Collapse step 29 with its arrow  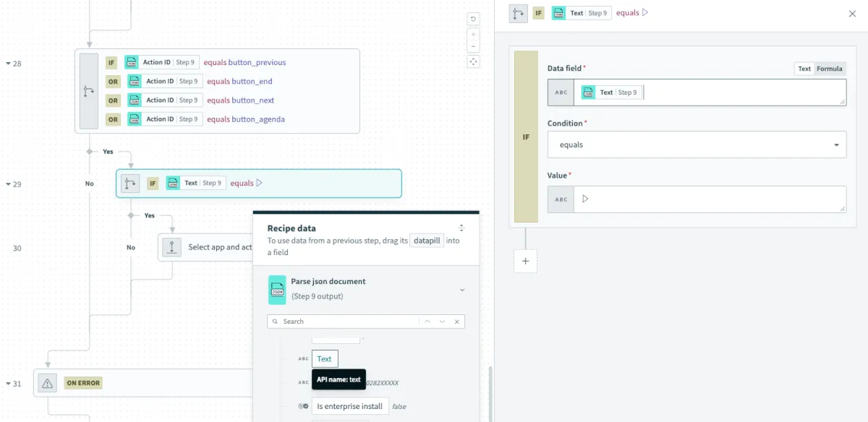tap(9, 184)
